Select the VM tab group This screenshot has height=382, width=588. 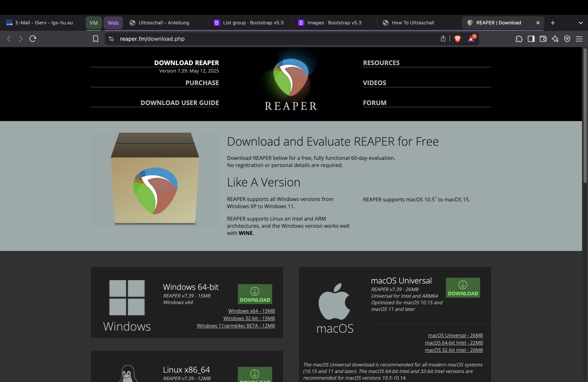click(x=94, y=23)
